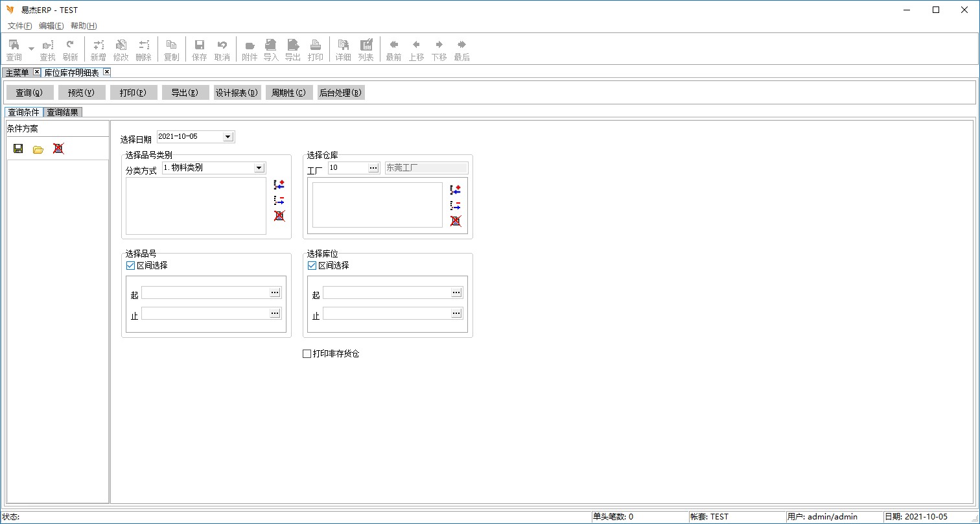Click the 预览(V) button
Viewport: 980px width, 524px height.
pos(82,93)
